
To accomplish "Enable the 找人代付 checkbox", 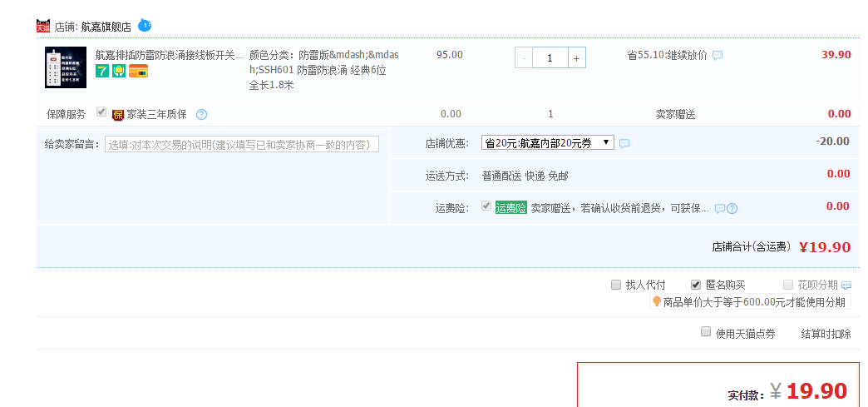I will 616,285.
